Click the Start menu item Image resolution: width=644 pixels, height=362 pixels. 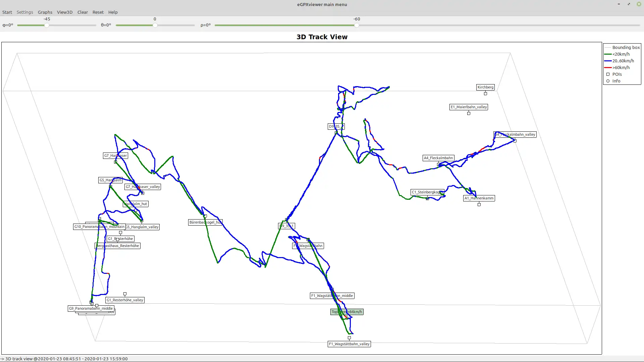tap(7, 12)
